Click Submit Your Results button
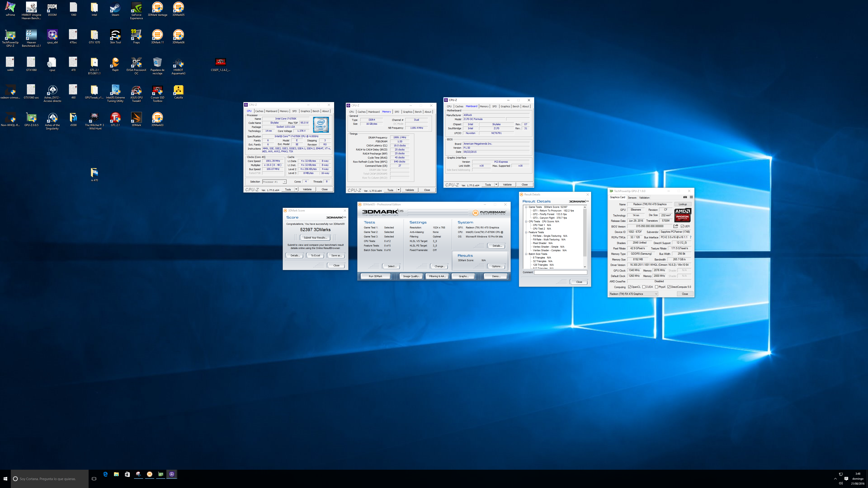 (315, 238)
